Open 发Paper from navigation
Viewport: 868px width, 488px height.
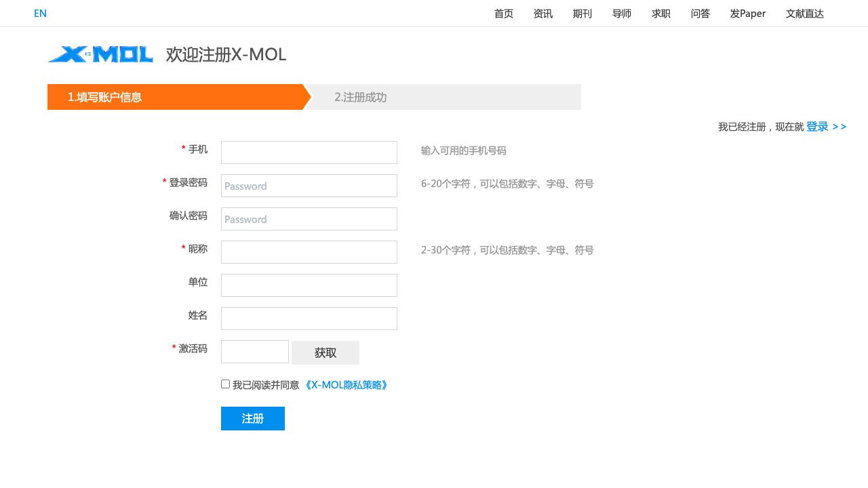coord(748,14)
